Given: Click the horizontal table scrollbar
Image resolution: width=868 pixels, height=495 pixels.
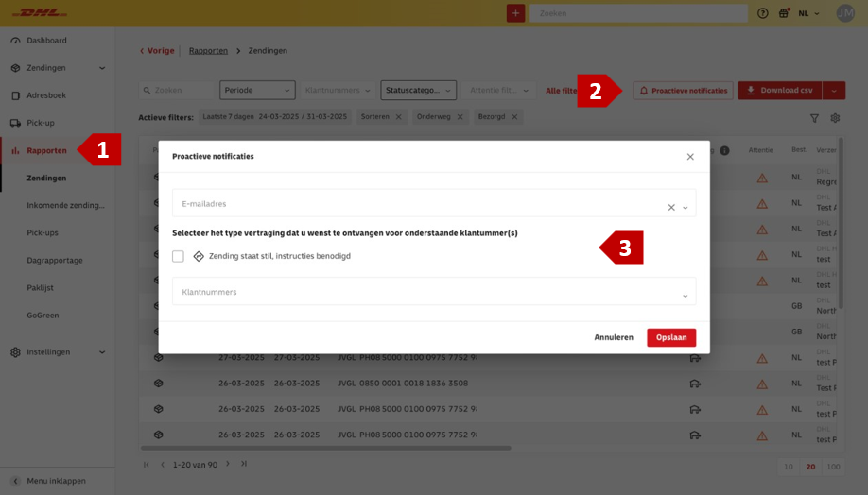Looking at the screenshot, I should pos(326,448).
